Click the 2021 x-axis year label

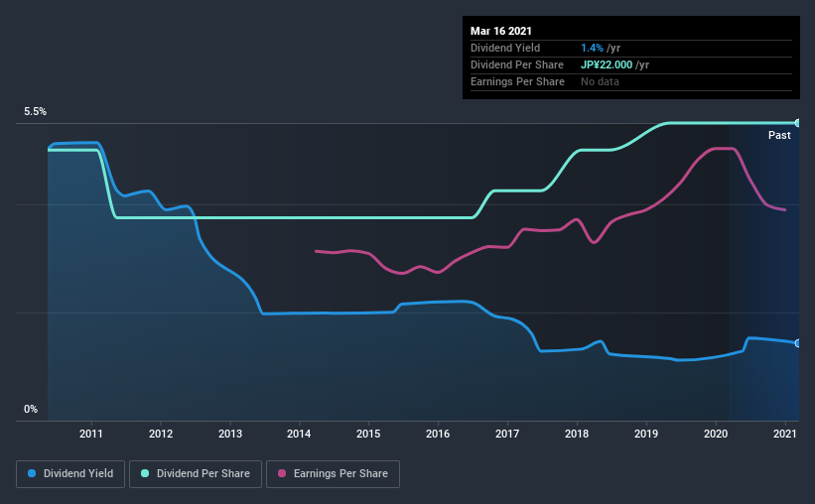tap(785, 434)
